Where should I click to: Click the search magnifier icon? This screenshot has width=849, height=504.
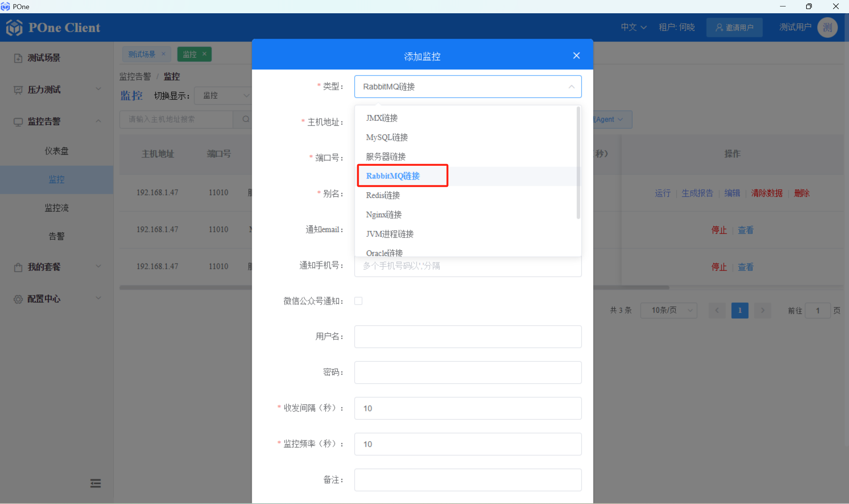pyautogui.click(x=246, y=119)
